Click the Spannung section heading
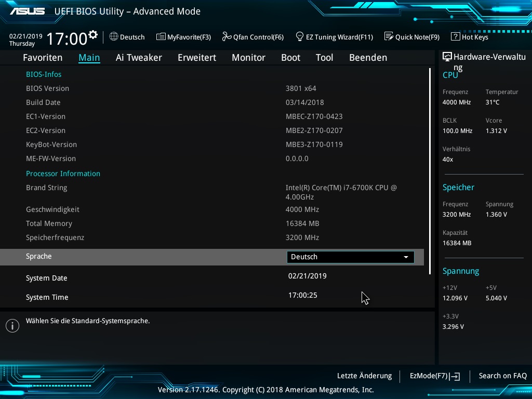This screenshot has height=399, width=532. point(461,271)
